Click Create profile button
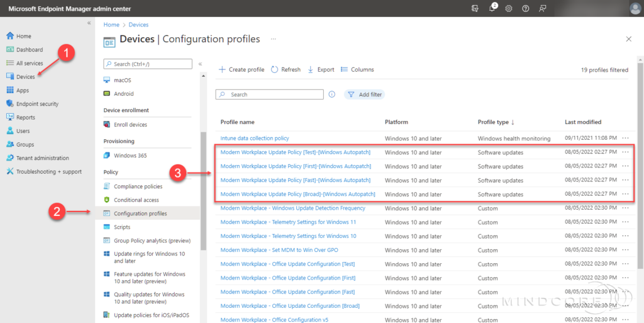 pyautogui.click(x=241, y=69)
